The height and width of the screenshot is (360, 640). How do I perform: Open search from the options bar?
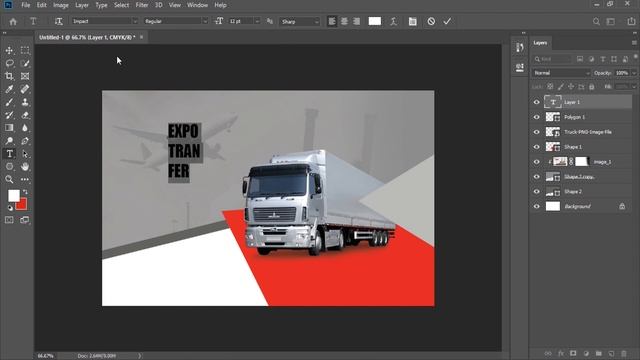596,21
